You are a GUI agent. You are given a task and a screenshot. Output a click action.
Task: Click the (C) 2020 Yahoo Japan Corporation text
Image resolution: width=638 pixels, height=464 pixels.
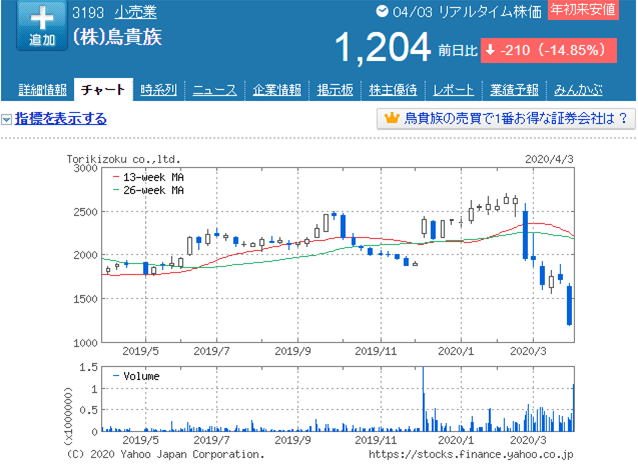tap(165, 454)
